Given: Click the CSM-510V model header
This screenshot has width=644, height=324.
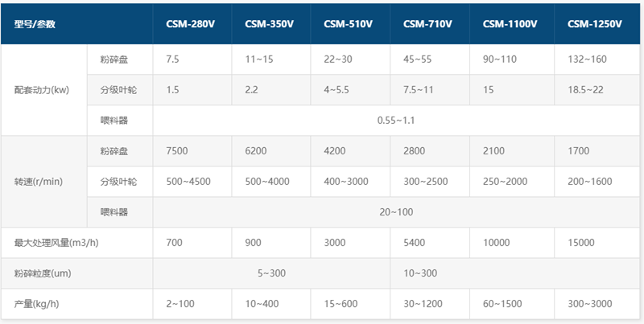Looking at the screenshot, I should (x=348, y=24).
